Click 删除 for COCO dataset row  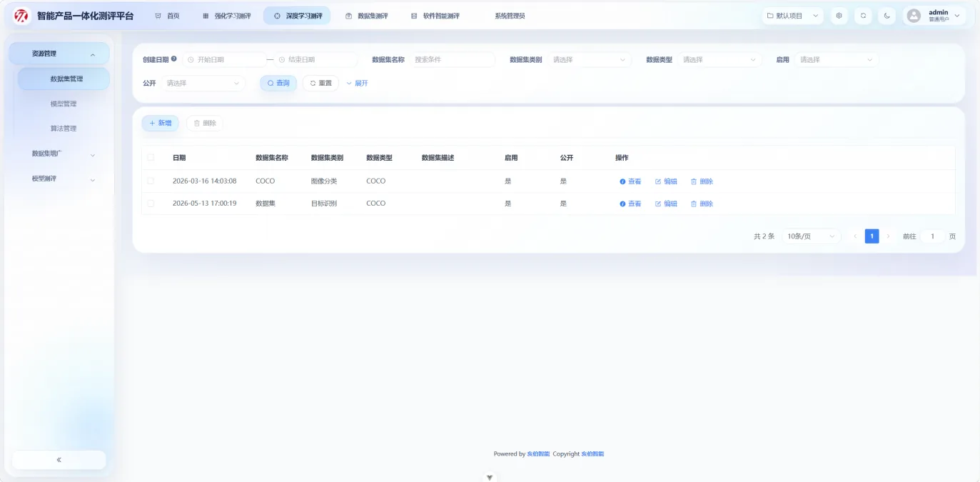pyautogui.click(x=702, y=181)
